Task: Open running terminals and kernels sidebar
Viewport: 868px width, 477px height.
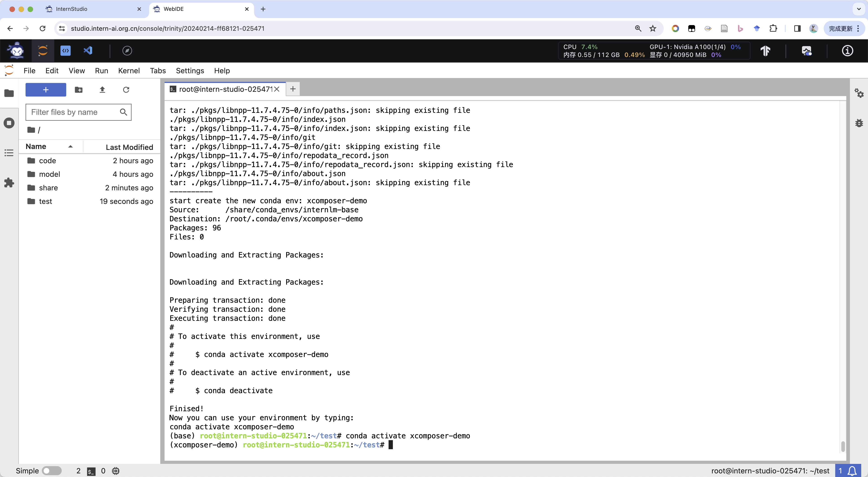Action: click(x=9, y=123)
